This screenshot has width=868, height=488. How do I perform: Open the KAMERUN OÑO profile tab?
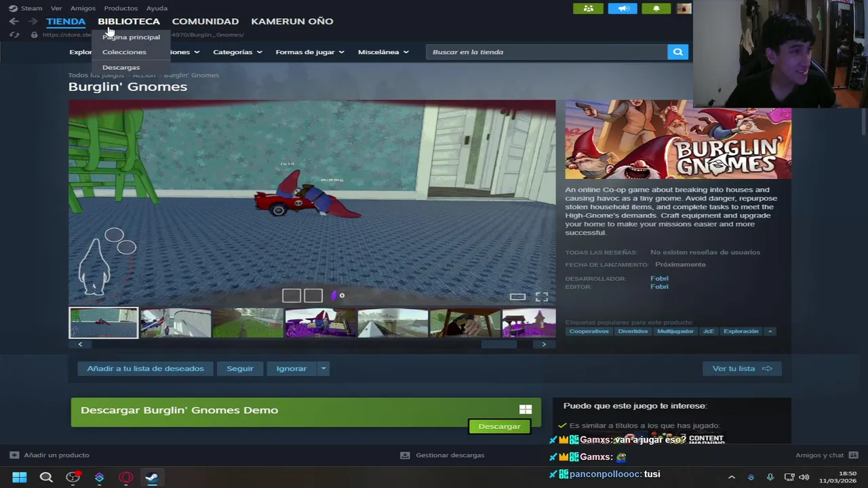(292, 21)
